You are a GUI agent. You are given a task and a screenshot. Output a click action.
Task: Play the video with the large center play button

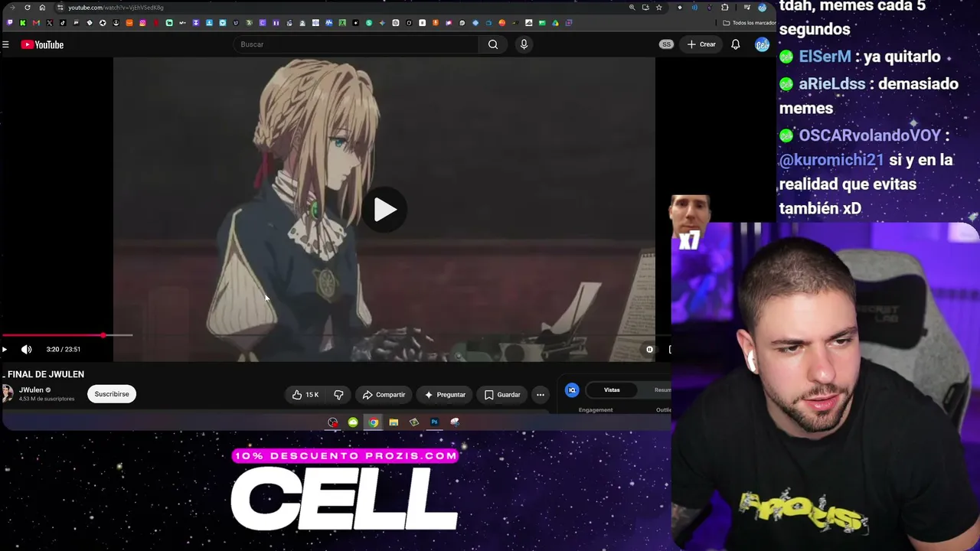pyautogui.click(x=384, y=210)
